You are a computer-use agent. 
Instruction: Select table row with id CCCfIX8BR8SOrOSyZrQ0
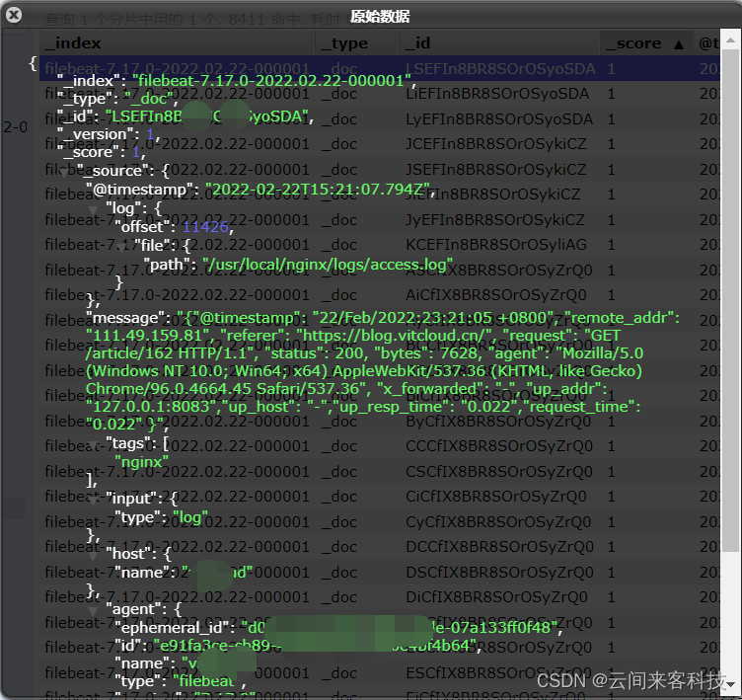[380, 446]
